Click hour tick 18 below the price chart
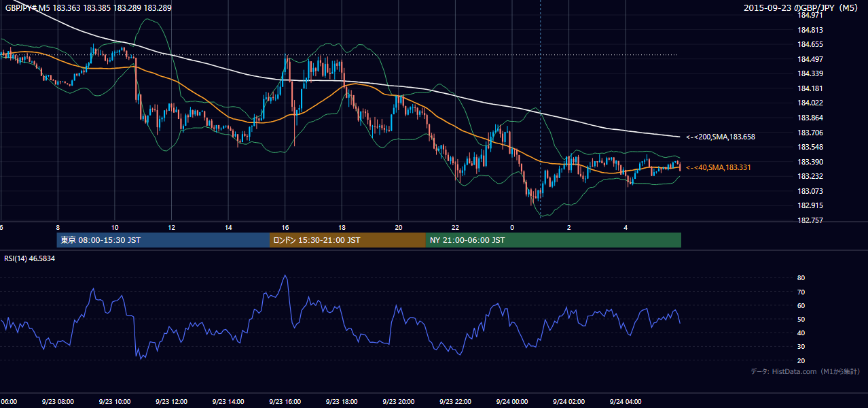This screenshot has width=868, height=408. (342, 228)
